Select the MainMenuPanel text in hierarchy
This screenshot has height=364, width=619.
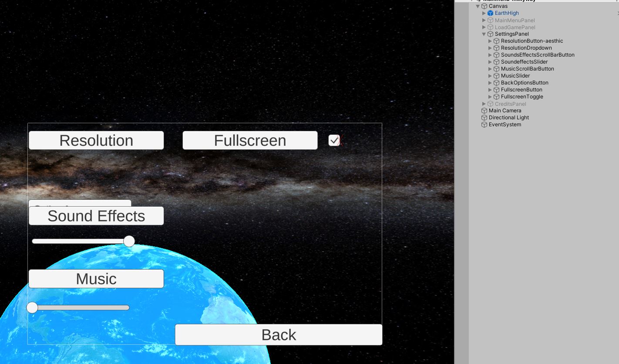(x=515, y=20)
